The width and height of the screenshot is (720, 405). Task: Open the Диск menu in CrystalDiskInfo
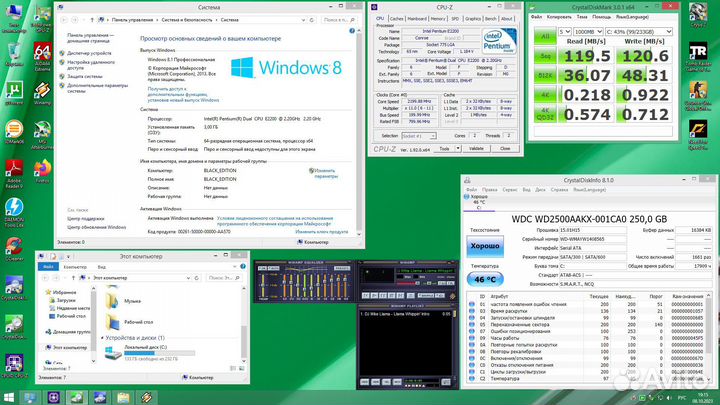pyautogui.click(x=540, y=190)
